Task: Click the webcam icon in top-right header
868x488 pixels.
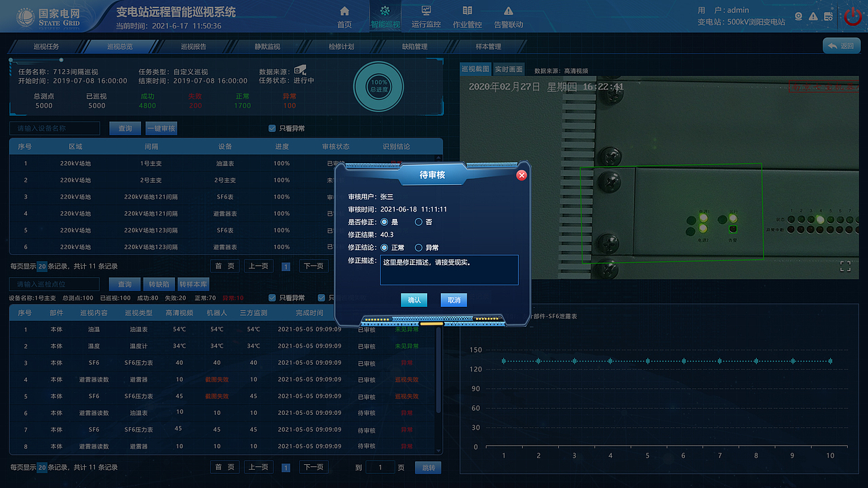Action: (x=799, y=16)
